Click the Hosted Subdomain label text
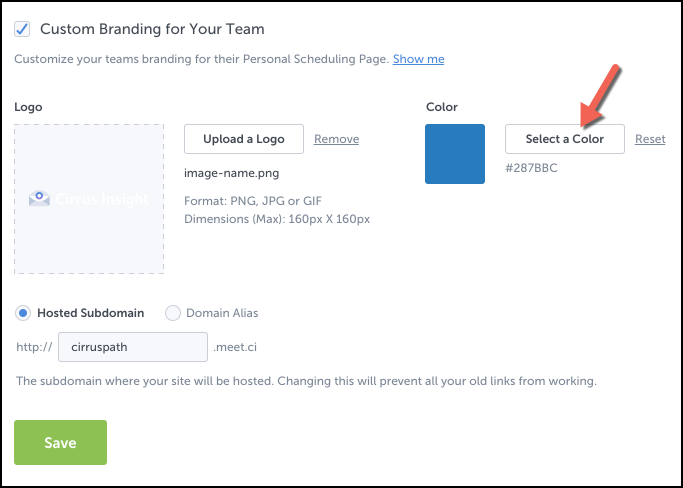This screenshot has height=488, width=683. (x=91, y=313)
